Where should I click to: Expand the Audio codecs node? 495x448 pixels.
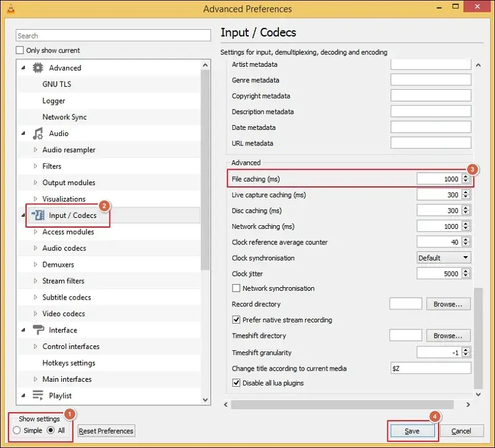[35, 248]
